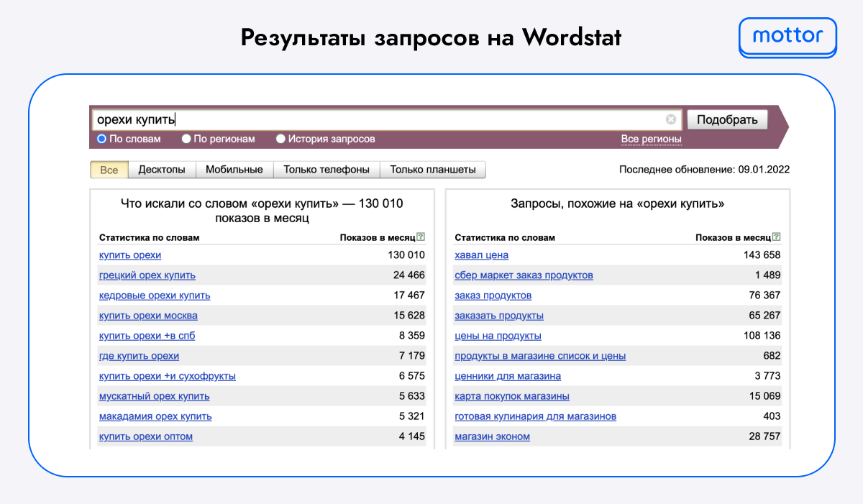The height and width of the screenshot is (504, 863).
Task: Switch to the "Только телефоны" tab
Action: pos(327,170)
